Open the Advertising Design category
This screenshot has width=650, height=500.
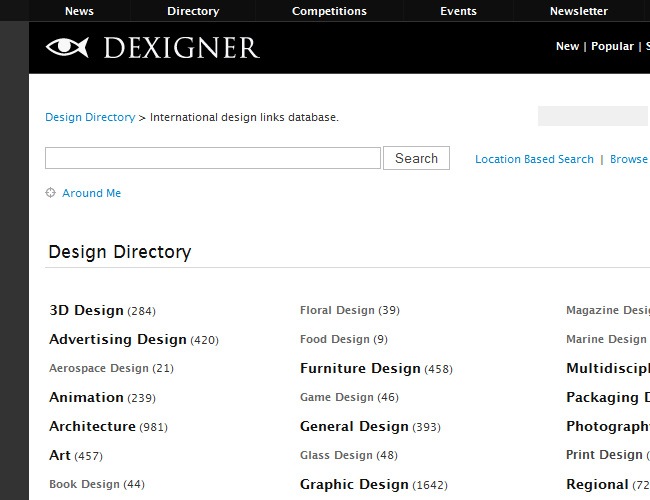coord(118,339)
